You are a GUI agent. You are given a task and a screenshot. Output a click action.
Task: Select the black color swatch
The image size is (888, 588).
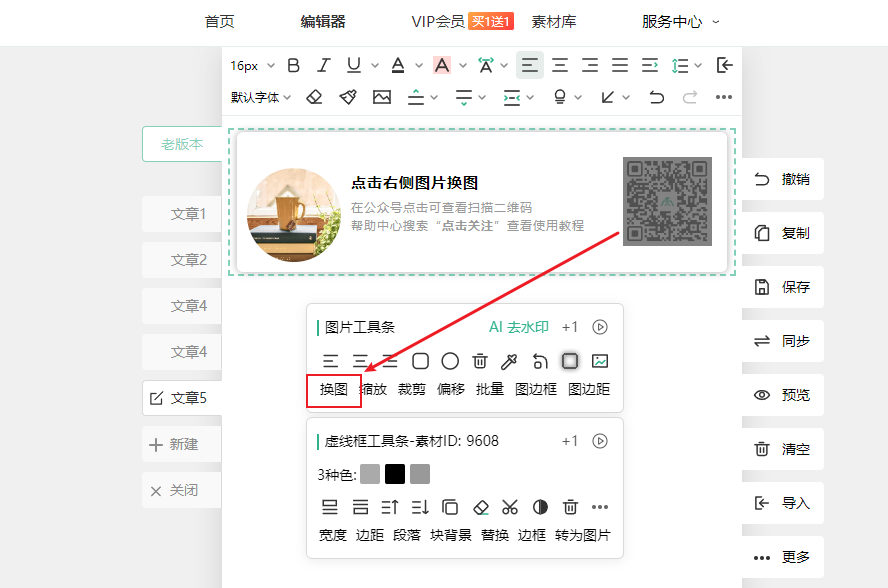[x=395, y=474]
